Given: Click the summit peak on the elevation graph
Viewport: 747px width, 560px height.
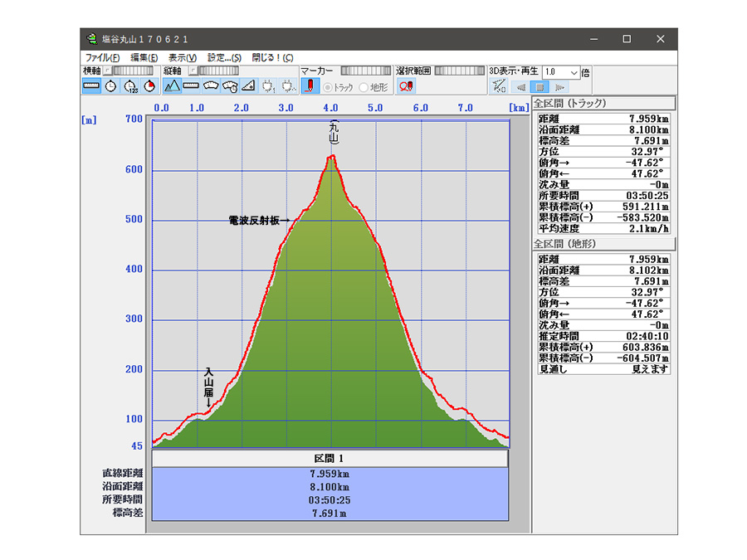Looking at the screenshot, I should [x=331, y=155].
